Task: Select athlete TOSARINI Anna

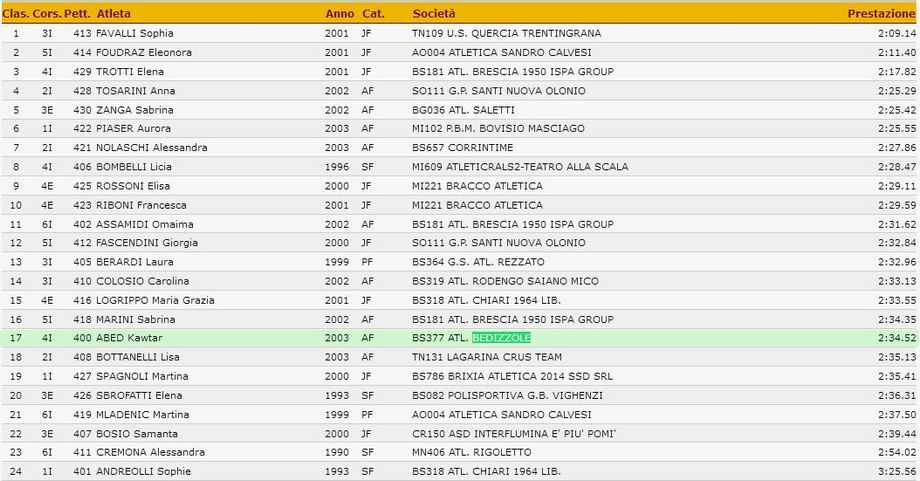Action: click(136, 91)
